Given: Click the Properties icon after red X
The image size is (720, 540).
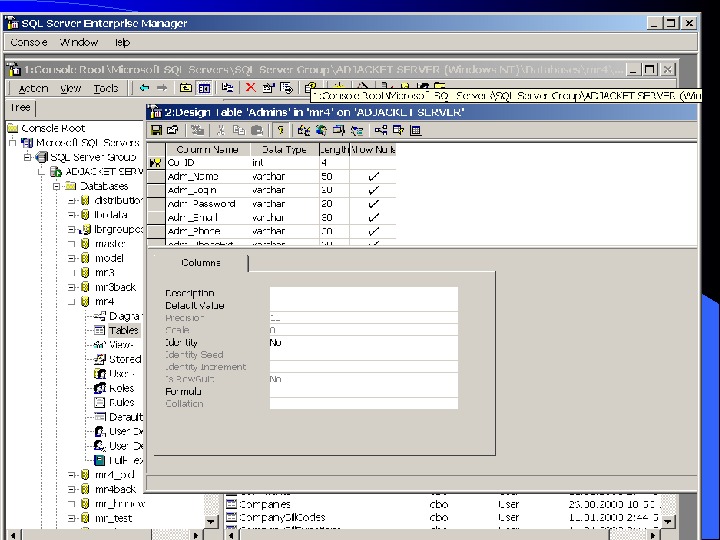Looking at the screenshot, I should 268,87.
